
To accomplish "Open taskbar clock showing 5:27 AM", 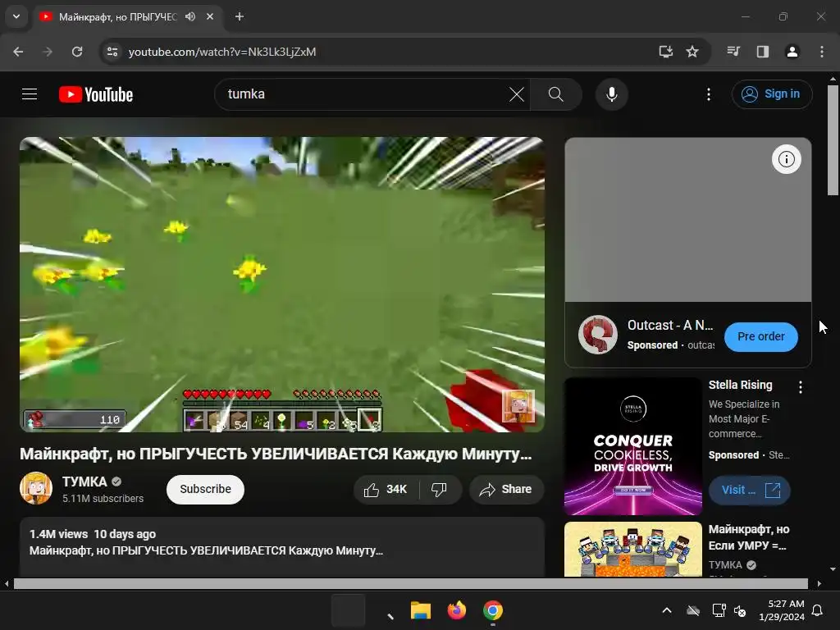I will tap(782, 610).
